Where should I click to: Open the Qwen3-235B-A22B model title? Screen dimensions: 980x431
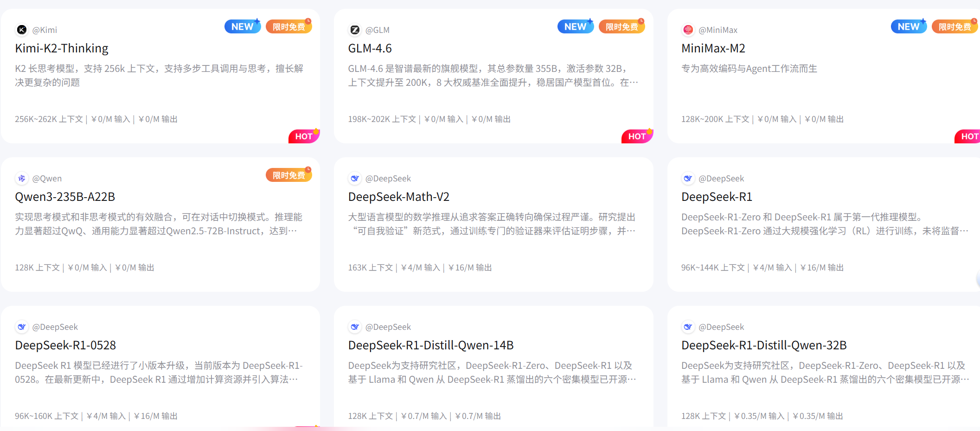[x=65, y=197]
